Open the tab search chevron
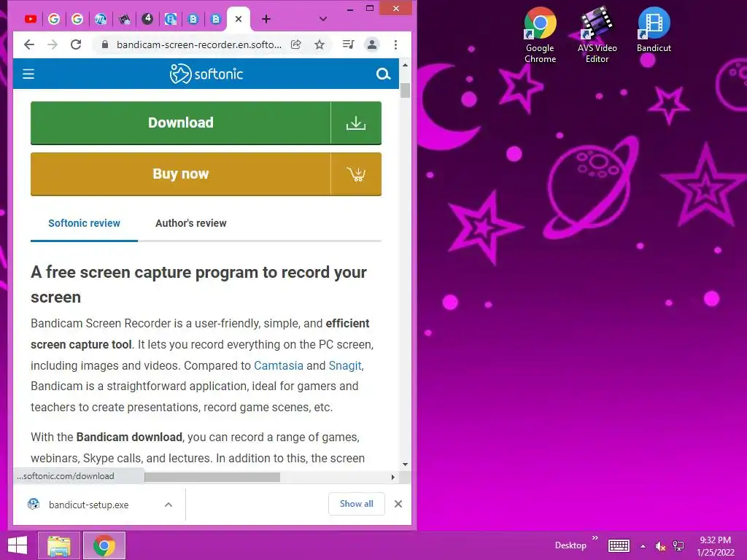 coord(323,19)
